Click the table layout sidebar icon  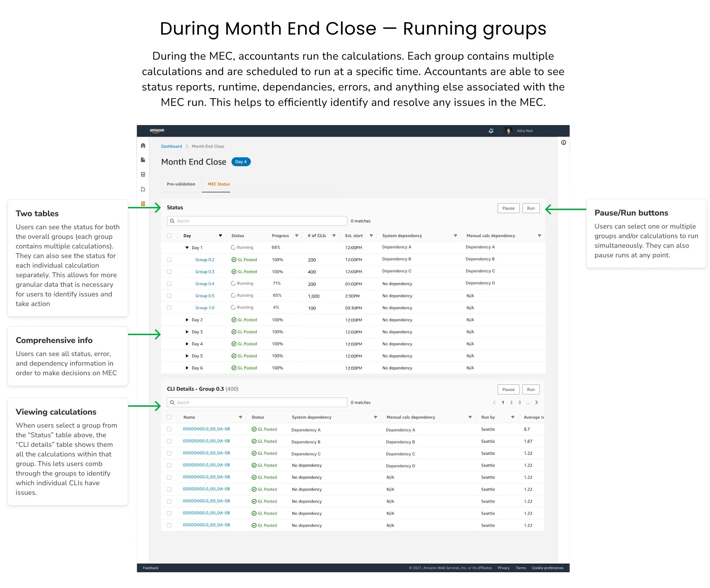[x=143, y=174]
